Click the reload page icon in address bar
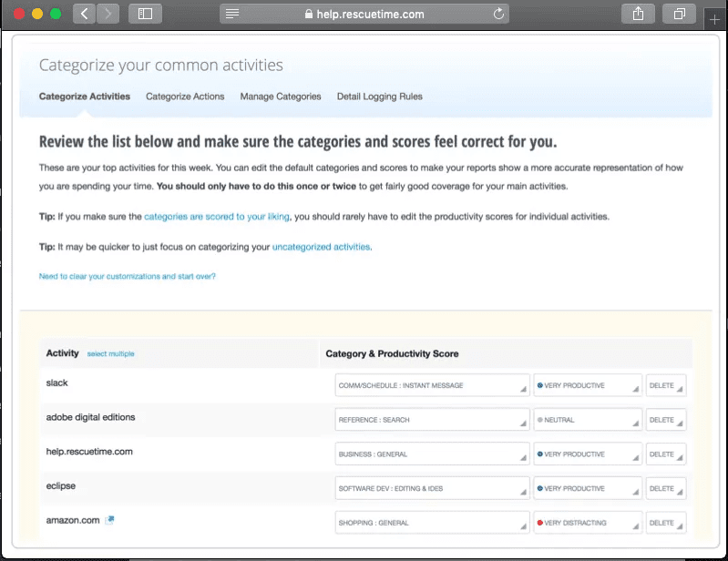 click(498, 14)
